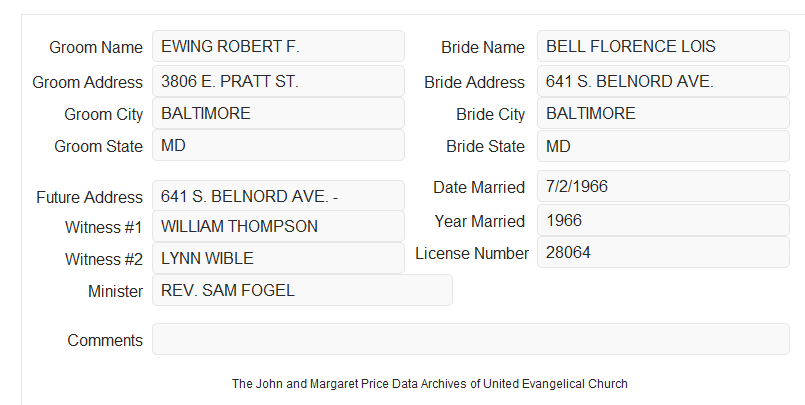Click the Groom Name label
The image size is (805, 405).
point(96,47)
